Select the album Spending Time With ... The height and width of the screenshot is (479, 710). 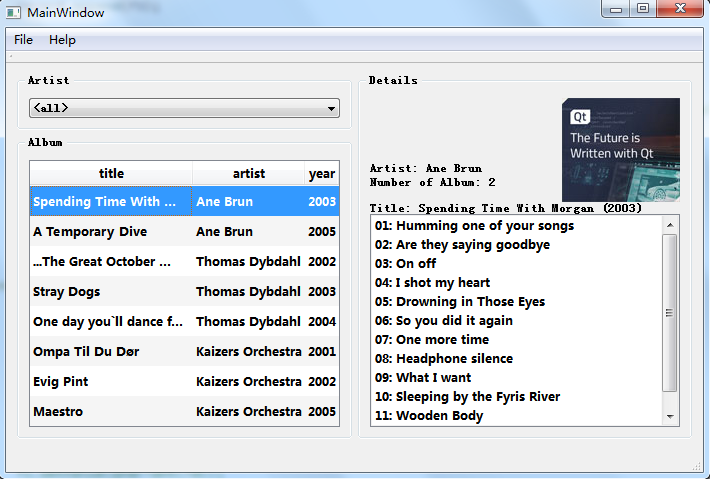click(x=111, y=201)
